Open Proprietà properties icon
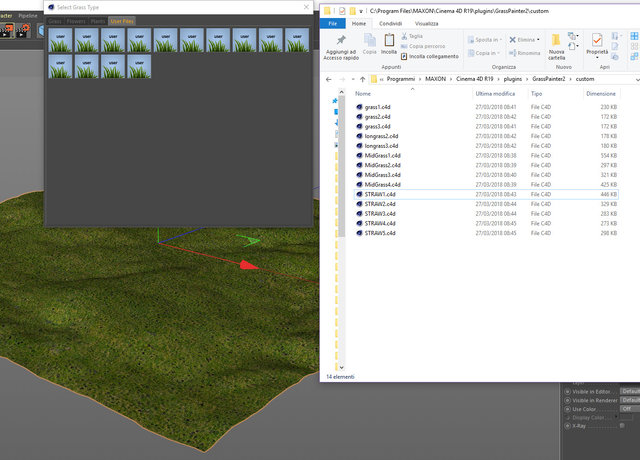 click(597, 40)
